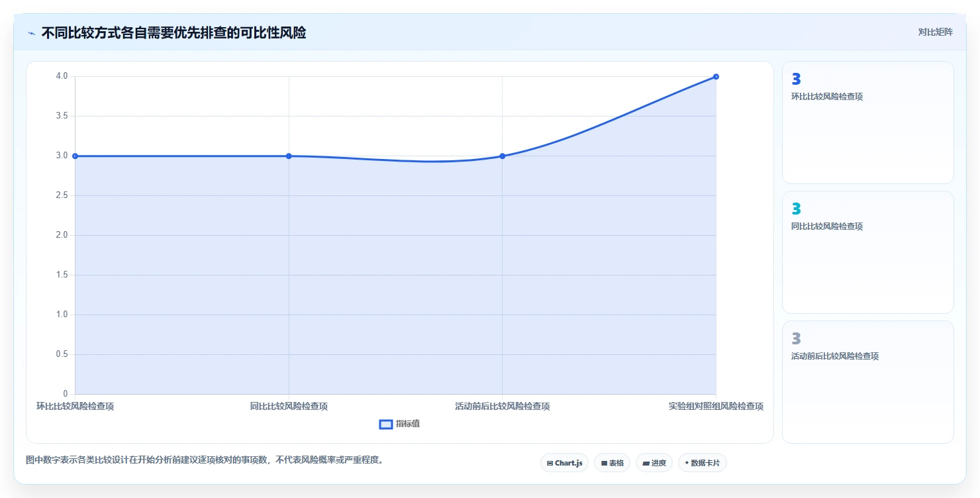The image size is (980, 498).
Task: Click x-axis label 实验组对照组风险检查项
Action: coord(716,406)
